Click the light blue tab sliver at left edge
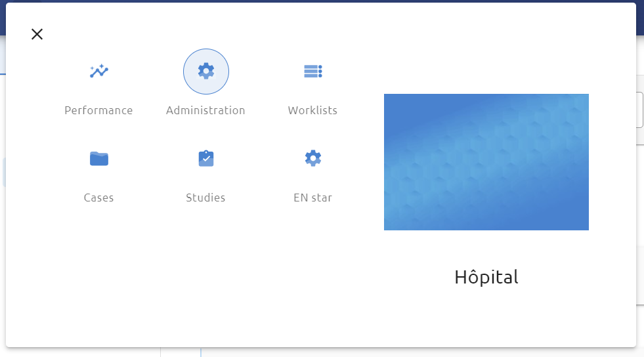 4,173
